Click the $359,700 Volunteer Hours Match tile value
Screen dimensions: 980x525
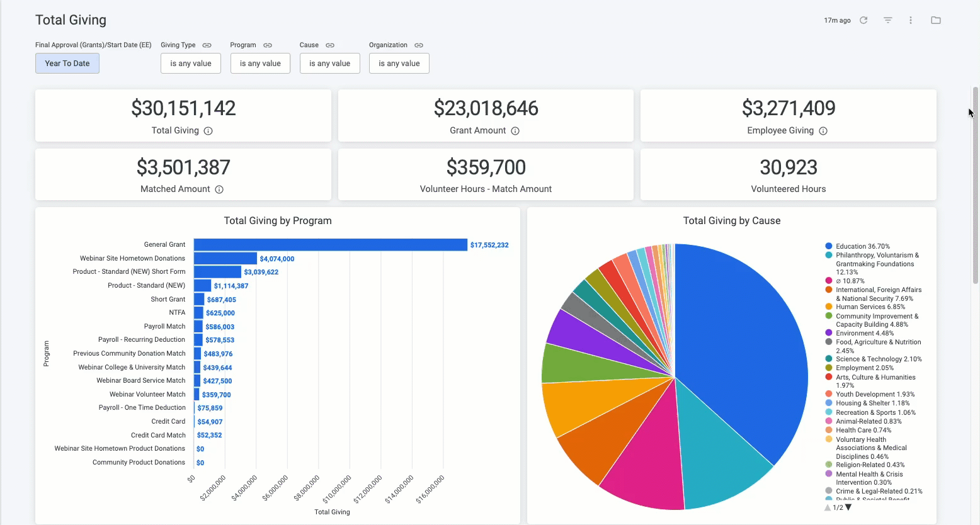(x=486, y=167)
